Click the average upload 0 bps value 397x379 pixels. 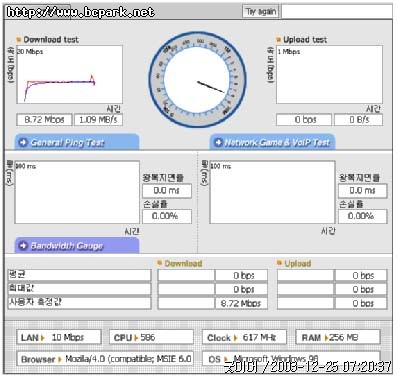[x=361, y=276]
